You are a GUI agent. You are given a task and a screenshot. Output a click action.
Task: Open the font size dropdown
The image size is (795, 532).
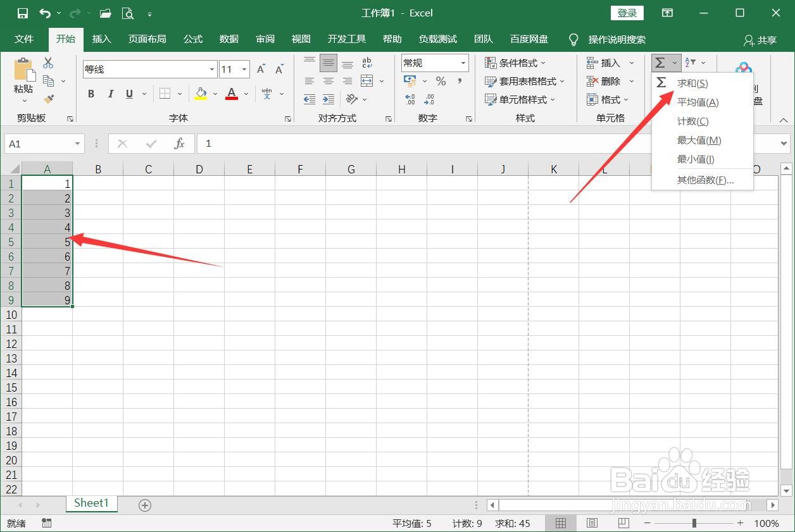tap(244, 70)
